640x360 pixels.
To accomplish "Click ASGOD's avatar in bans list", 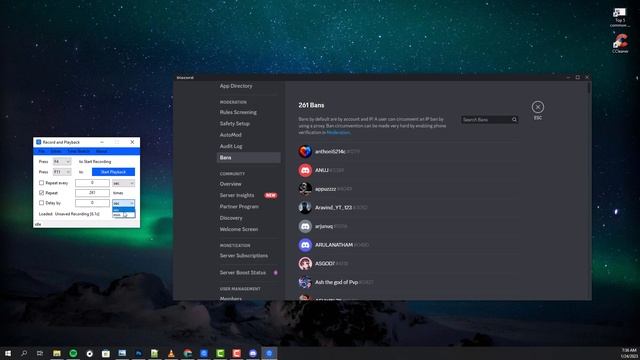I will [x=305, y=264].
